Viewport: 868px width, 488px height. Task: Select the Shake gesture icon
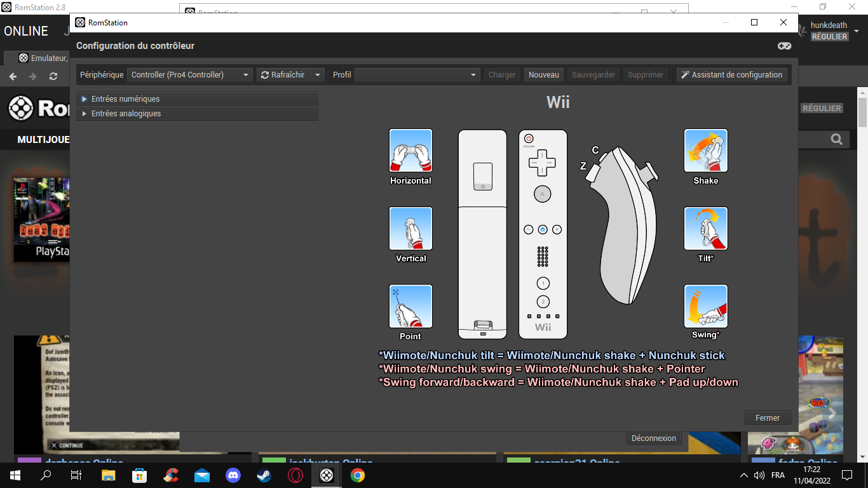point(705,151)
